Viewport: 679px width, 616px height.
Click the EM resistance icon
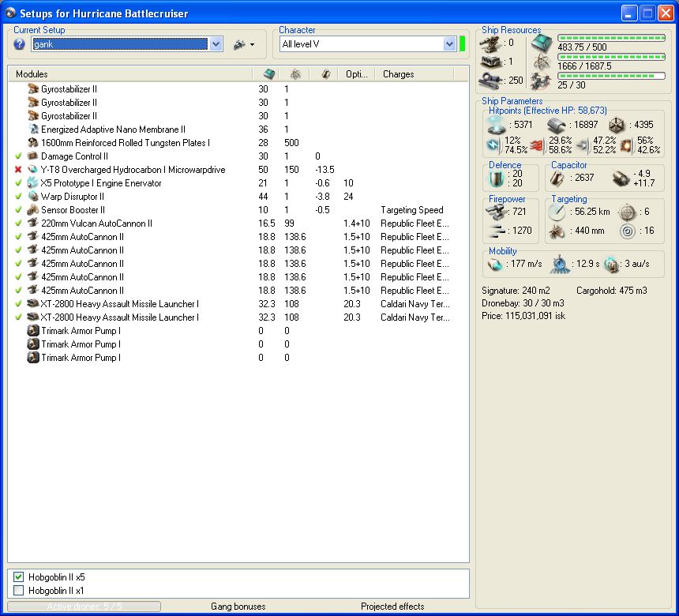pos(493,145)
